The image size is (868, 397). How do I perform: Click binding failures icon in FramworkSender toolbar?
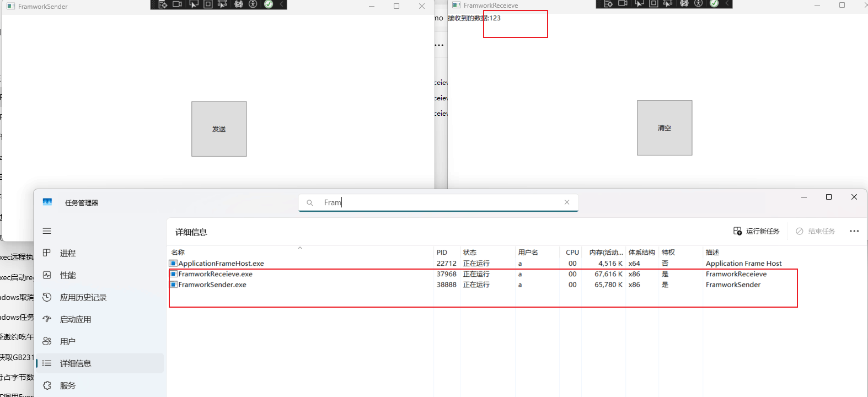[238, 4]
